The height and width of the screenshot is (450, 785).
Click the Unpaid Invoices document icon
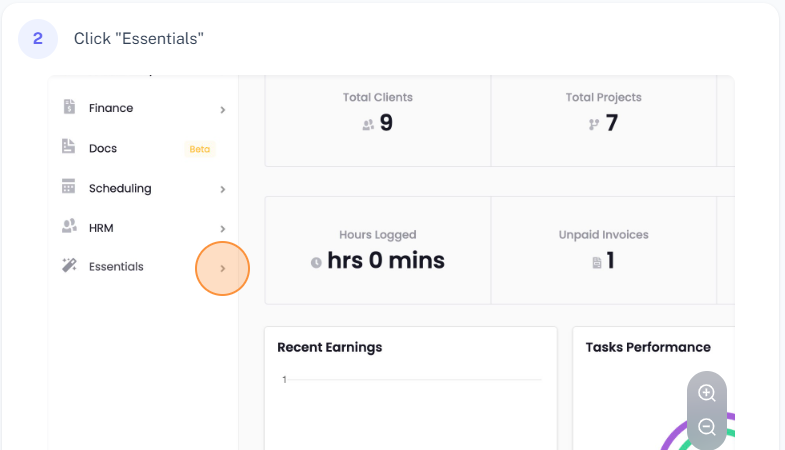tap(597, 262)
